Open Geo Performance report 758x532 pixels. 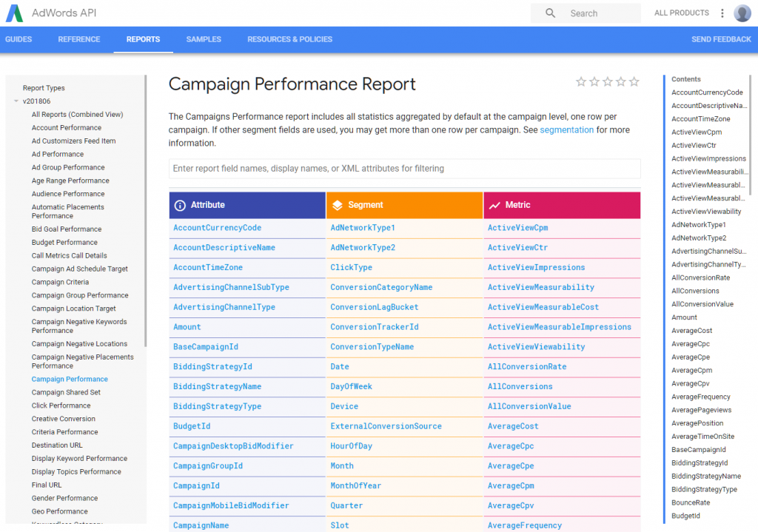click(x=59, y=511)
